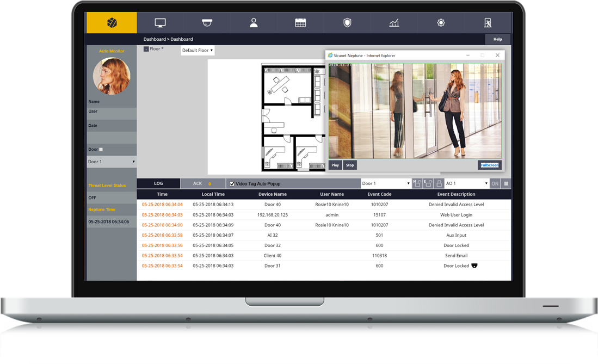
Task: Open the camera section in top navigation
Action: tap(207, 23)
